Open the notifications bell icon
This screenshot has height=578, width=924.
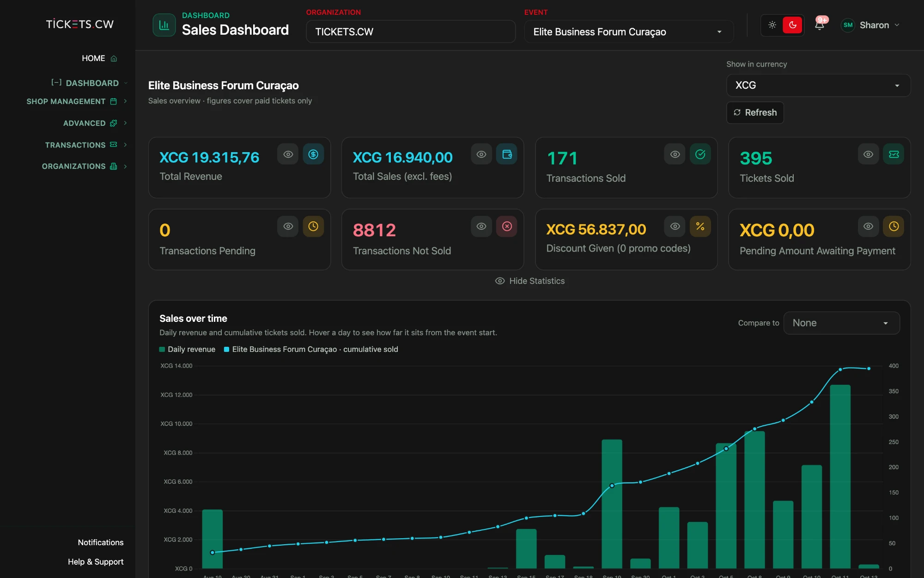[820, 25]
